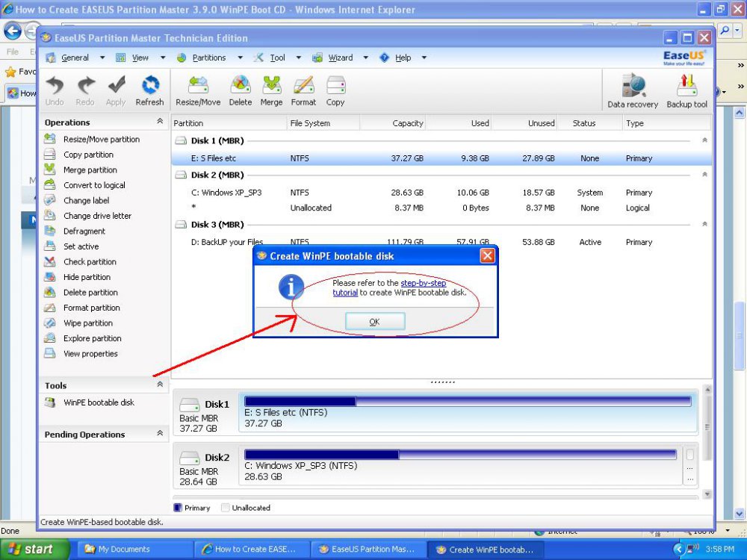Close the Create WinPE bootable disk dialog

click(x=487, y=256)
